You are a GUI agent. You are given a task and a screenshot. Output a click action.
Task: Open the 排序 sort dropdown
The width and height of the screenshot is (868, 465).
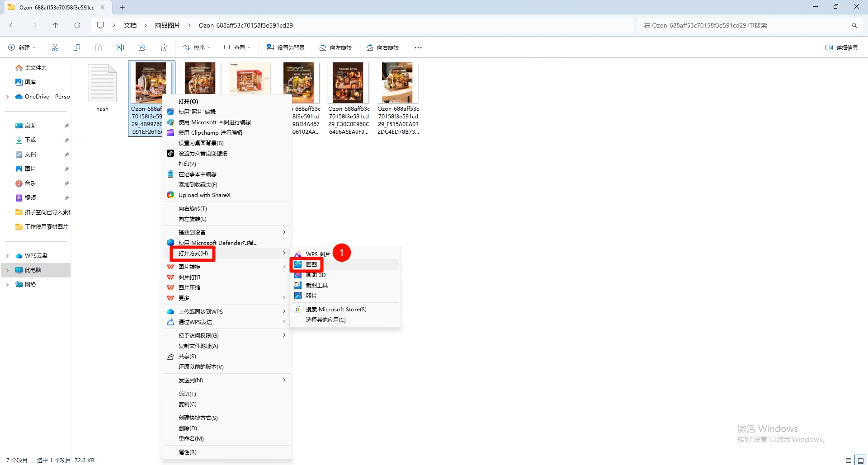click(197, 47)
